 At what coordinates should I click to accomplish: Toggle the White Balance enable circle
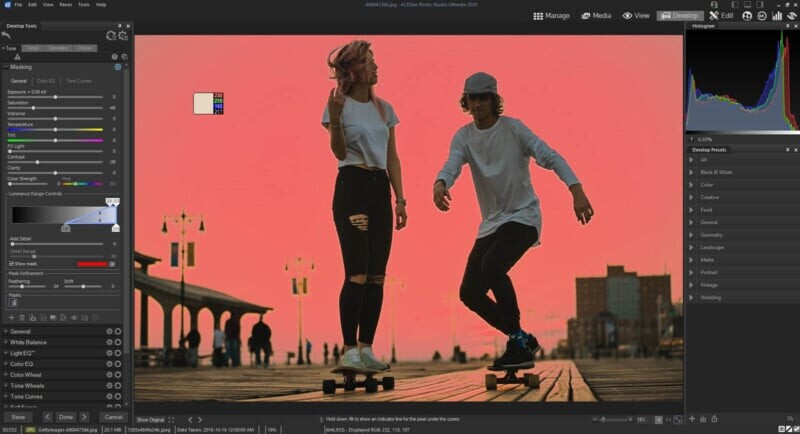click(117, 342)
